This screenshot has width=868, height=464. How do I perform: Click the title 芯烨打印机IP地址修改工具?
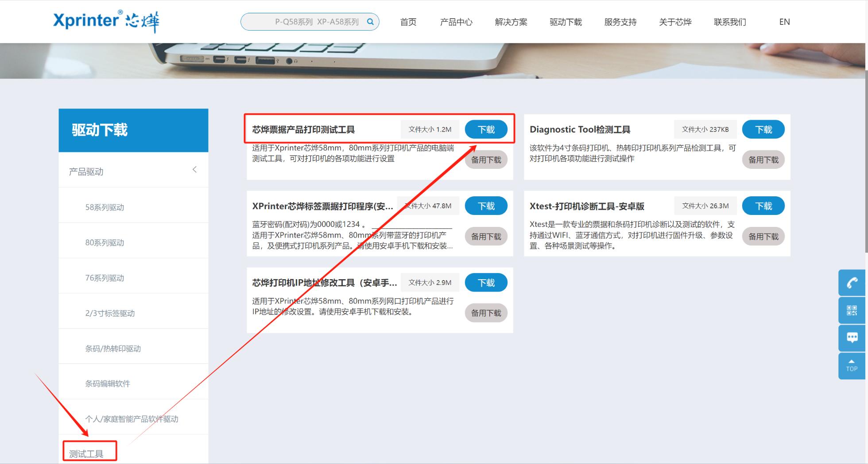point(324,283)
